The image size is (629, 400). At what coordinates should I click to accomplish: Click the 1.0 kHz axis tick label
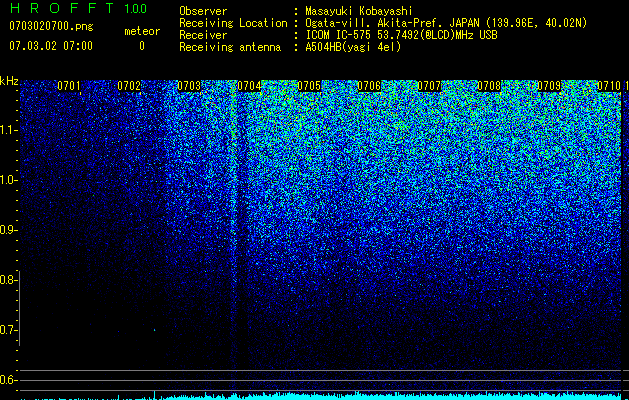[8, 180]
